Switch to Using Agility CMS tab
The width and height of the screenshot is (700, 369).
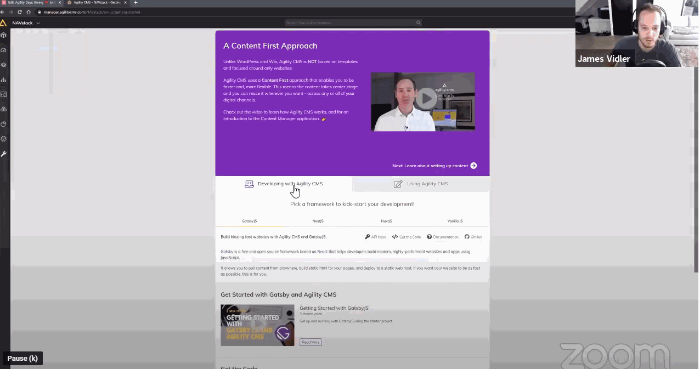pyautogui.click(x=421, y=184)
